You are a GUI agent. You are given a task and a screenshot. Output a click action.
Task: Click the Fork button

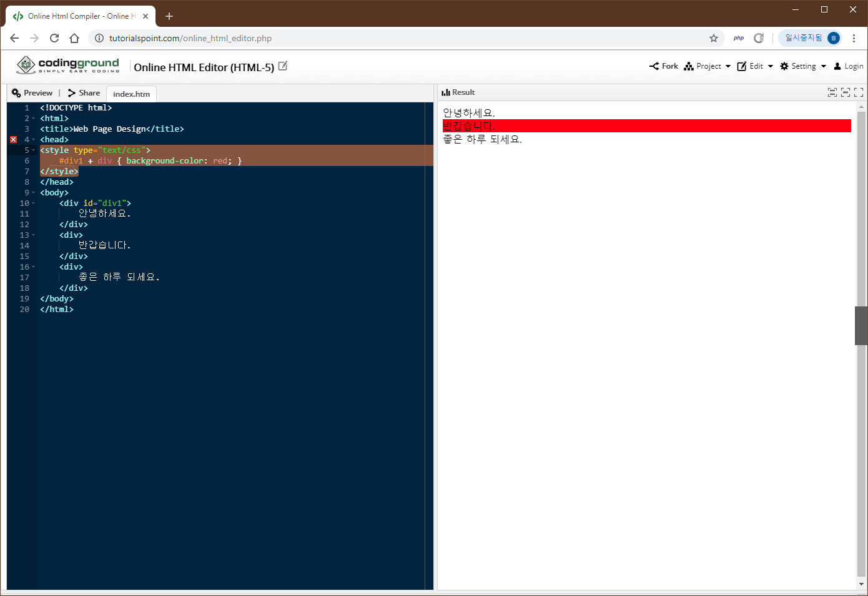pos(663,66)
